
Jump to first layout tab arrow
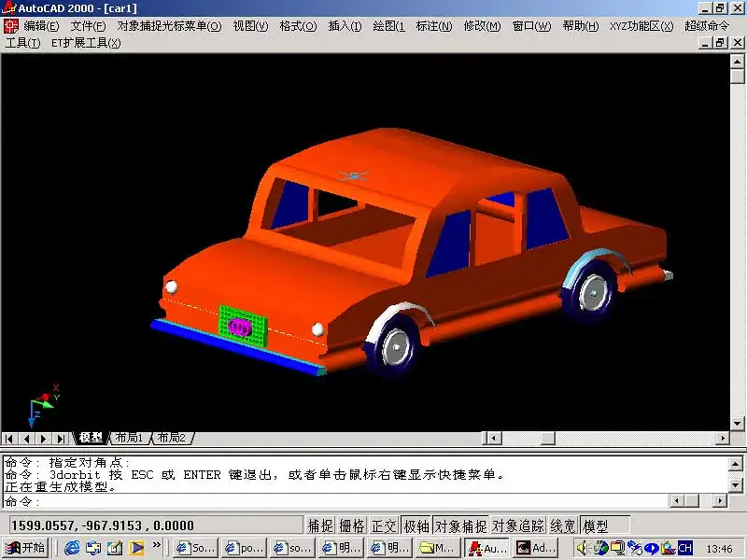10,438
